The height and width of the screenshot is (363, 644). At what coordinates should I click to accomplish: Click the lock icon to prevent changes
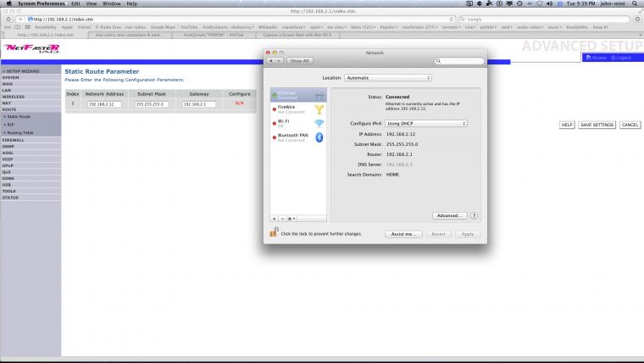(x=274, y=232)
